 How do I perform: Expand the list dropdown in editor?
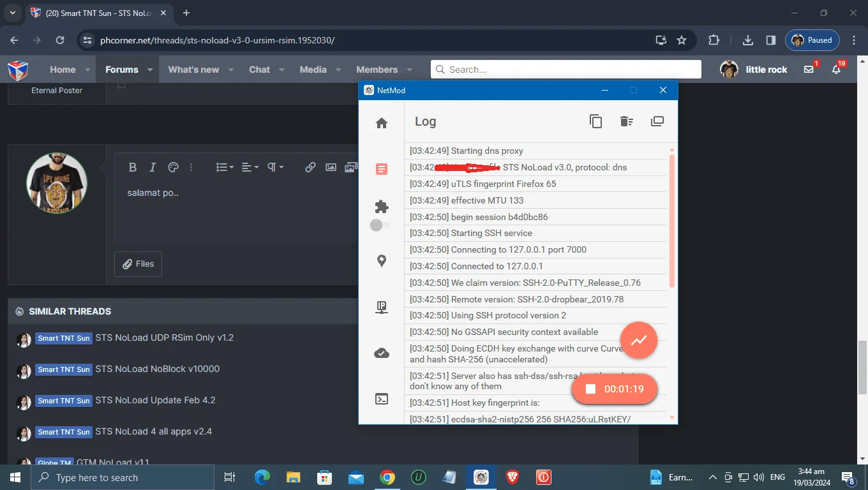[225, 167]
